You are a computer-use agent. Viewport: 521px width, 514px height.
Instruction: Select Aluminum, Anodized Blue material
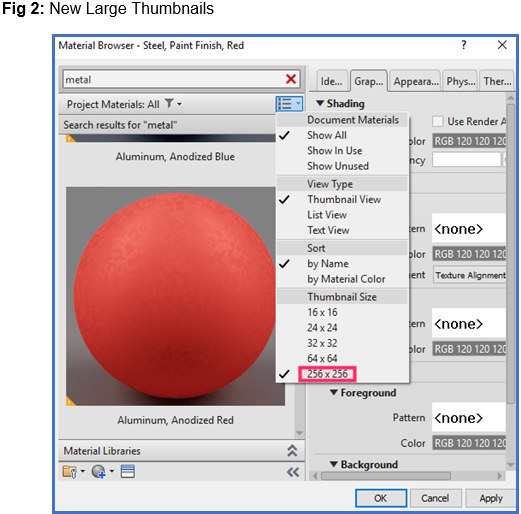coord(175,156)
